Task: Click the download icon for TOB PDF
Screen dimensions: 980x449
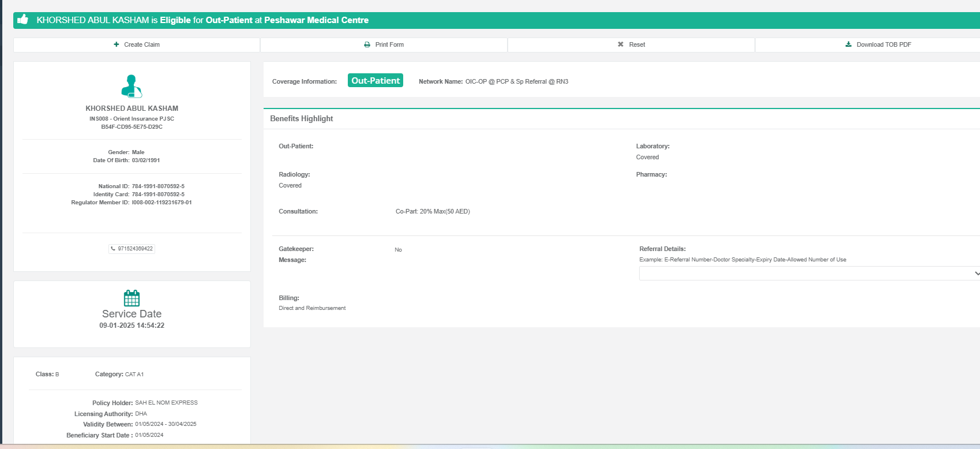Action: 848,44
